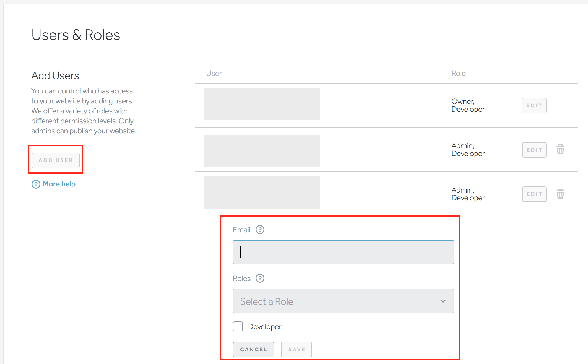This screenshot has width=588, height=364.
Task: Click the first user's gray placeholder
Action: (x=262, y=104)
